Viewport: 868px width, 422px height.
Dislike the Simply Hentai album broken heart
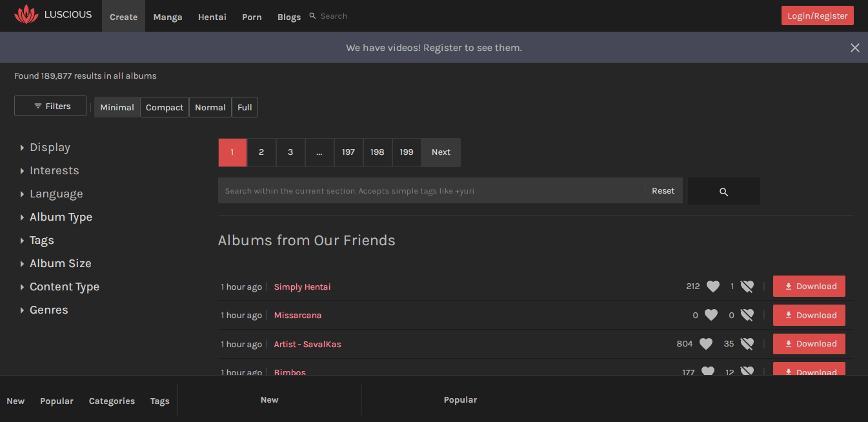(747, 286)
